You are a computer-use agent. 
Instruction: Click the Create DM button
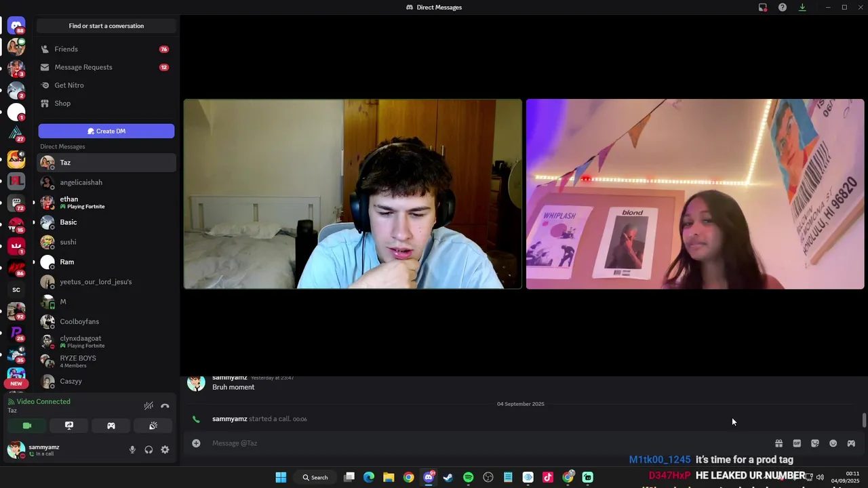click(x=106, y=131)
